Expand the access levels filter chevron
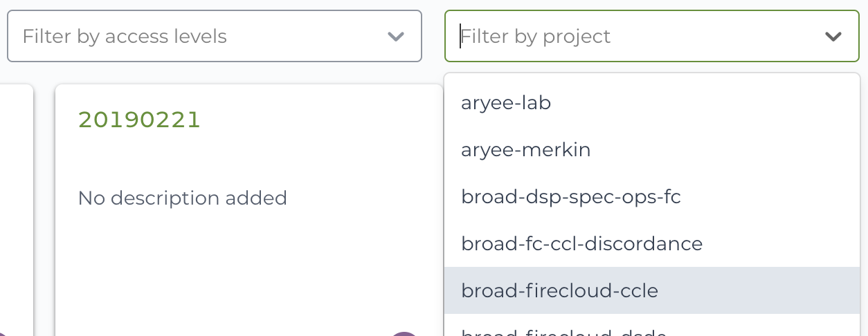868x336 pixels. click(x=396, y=36)
